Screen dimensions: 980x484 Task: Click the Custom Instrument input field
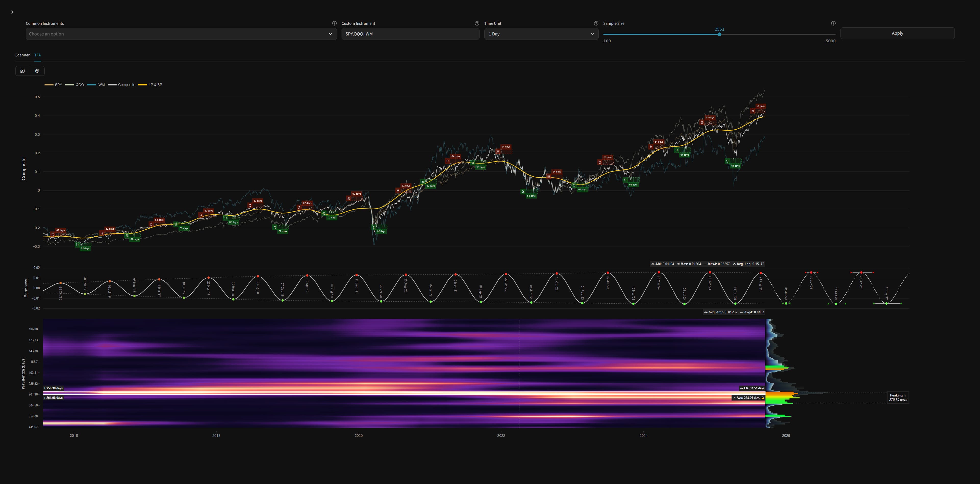point(410,34)
